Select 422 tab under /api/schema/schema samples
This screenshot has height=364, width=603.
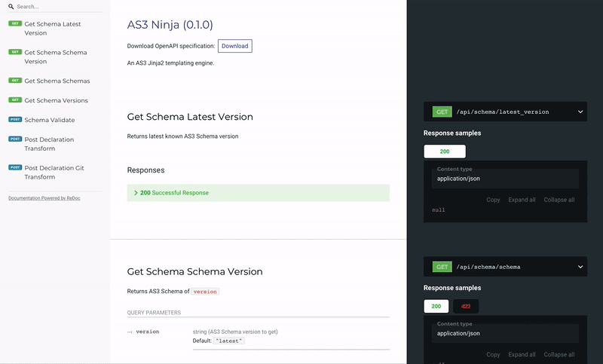466,306
